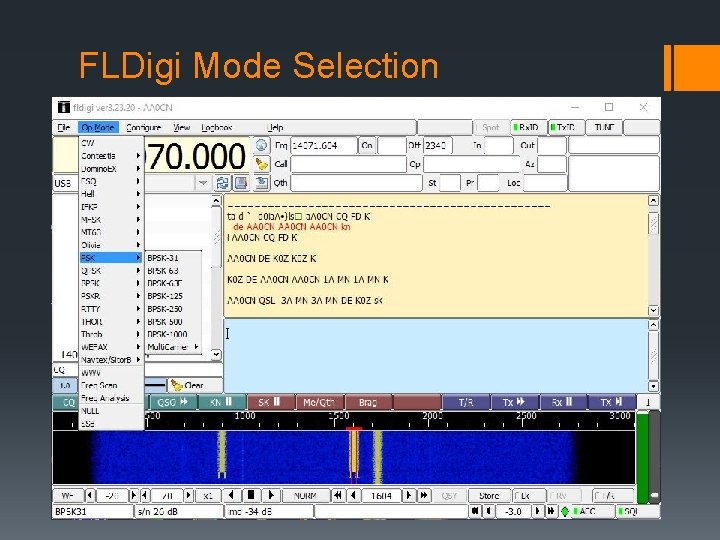This screenshot has height=540, width=720.
Task: Toggle the T/R transmit button at bottom
Action: pos(612,496)
